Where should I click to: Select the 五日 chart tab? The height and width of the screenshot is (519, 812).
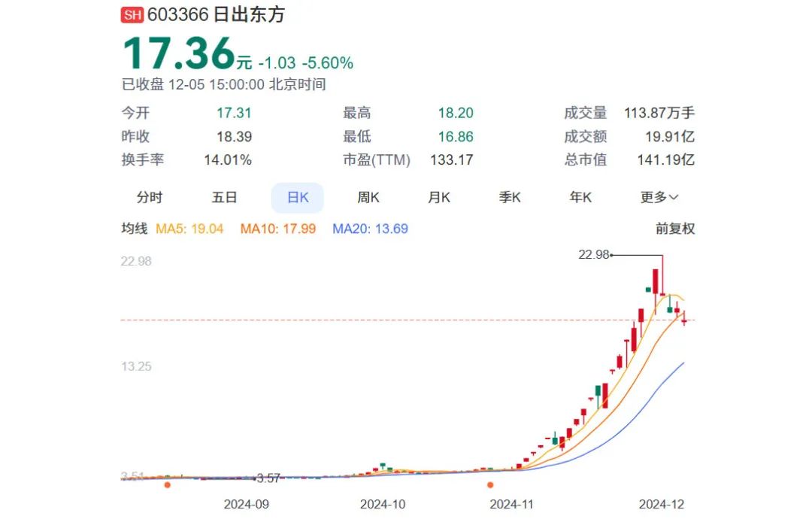pos(224,198)
